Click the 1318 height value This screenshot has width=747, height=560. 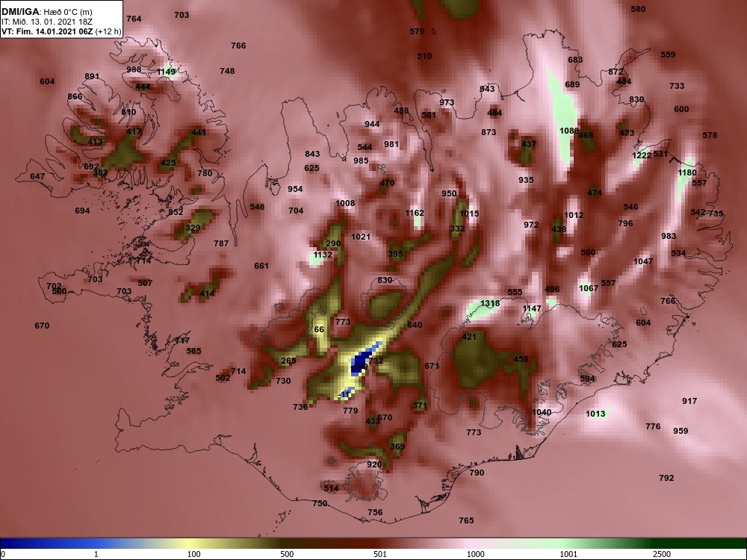click(x=490, y=303)
